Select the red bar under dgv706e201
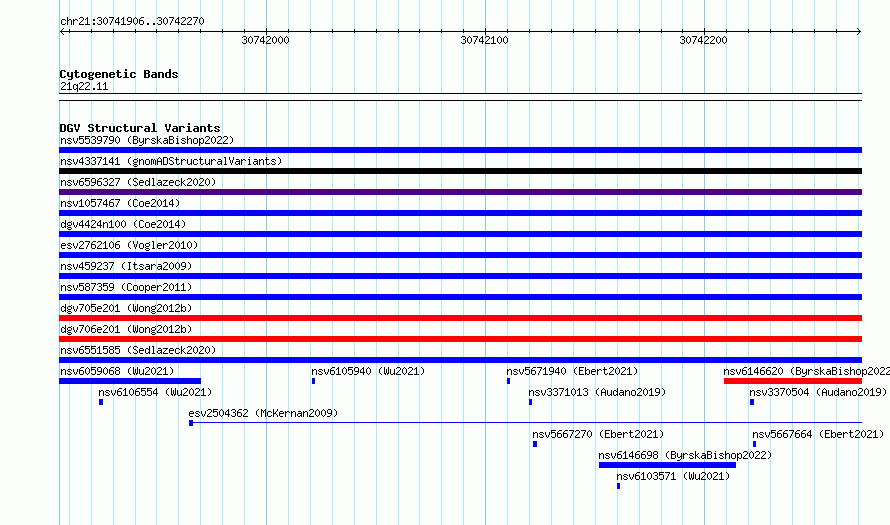 [x=460, y=339]
